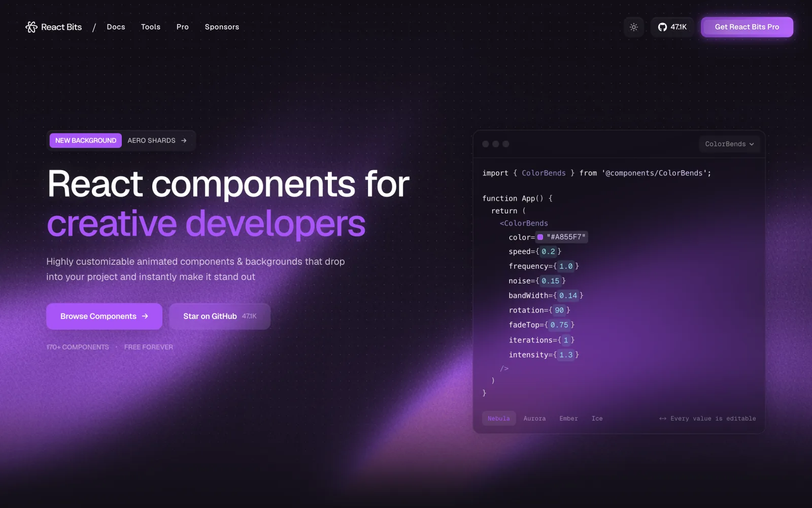Open the Tools menu item
This screenshot has height=508, width=812.
[x=151, y=27]
